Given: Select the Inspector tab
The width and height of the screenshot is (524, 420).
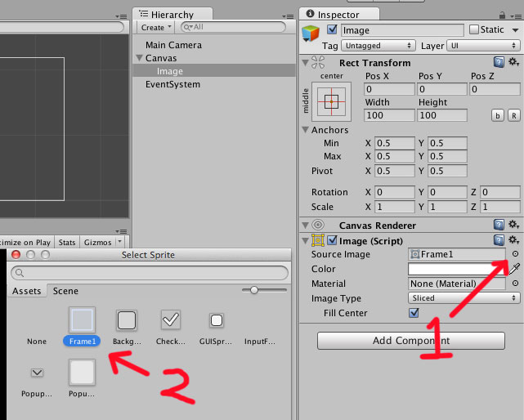Looking at the screenshot, I should tap(338, 15).
